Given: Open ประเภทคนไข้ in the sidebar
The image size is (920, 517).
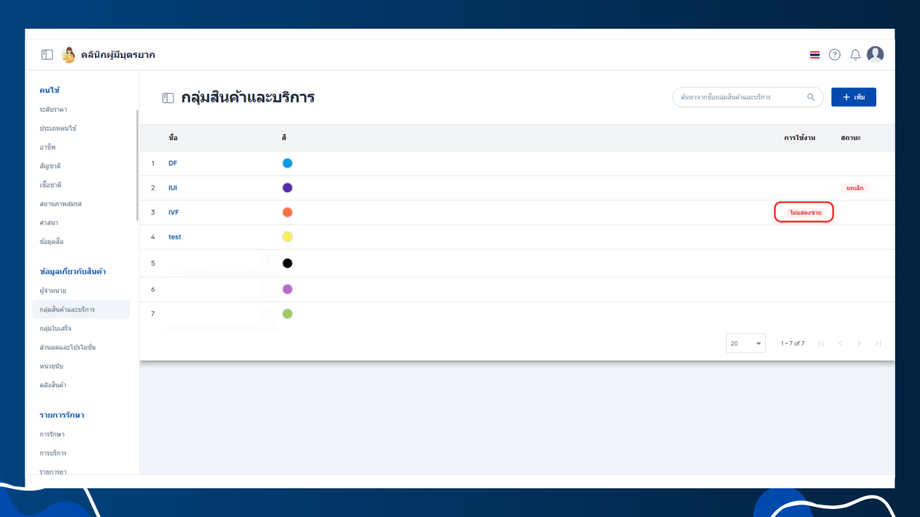Looking at the screenshot, I should tap(58, 129).
